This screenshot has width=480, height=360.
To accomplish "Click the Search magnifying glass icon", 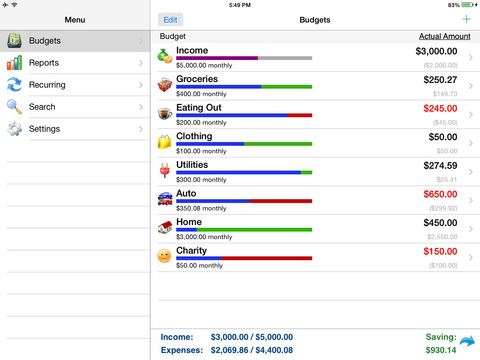I will coord(14,107).
